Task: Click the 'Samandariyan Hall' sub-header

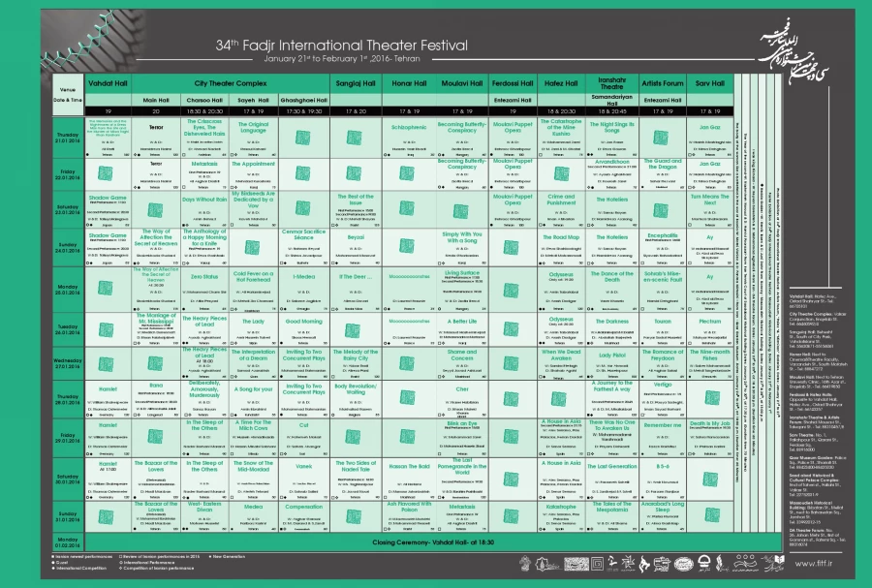Action: [611, 100]
